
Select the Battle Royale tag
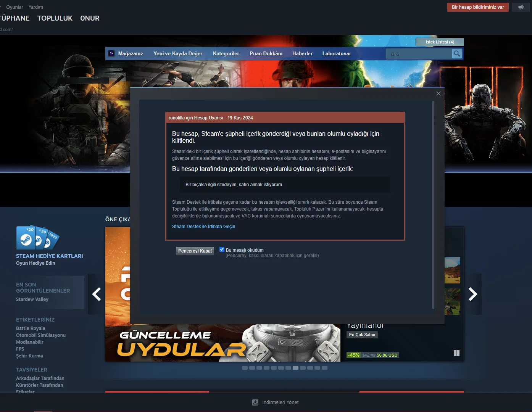click(31, 328)
